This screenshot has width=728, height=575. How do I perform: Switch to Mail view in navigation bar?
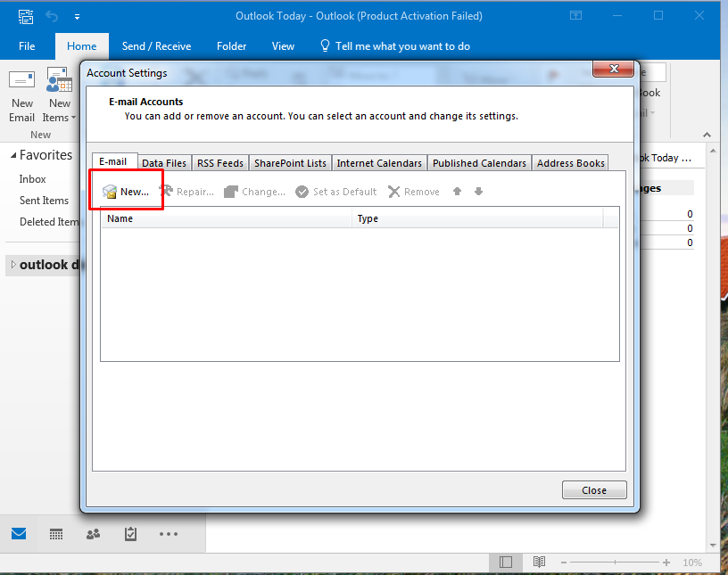19,534
